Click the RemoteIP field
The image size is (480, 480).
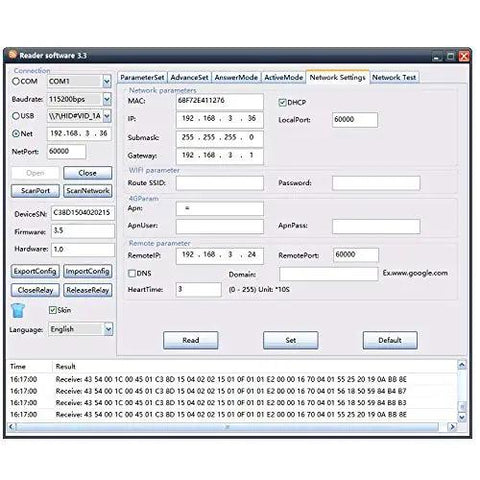(x=220, y=256)
